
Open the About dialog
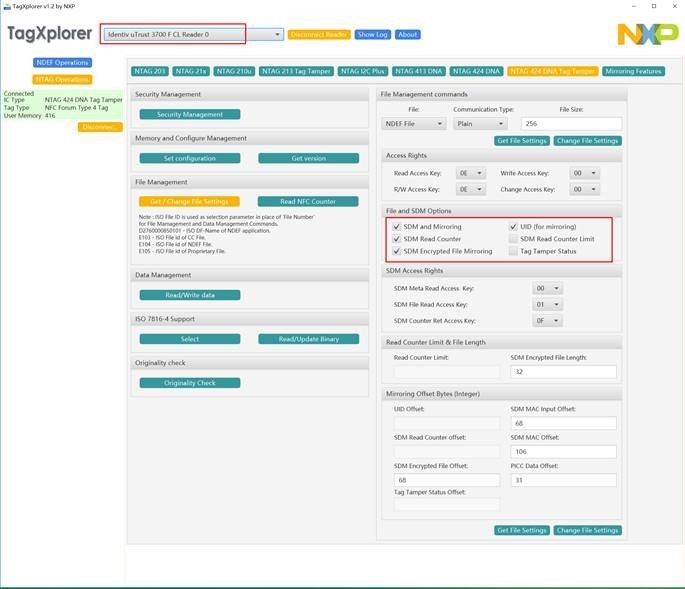coord(408,35)
